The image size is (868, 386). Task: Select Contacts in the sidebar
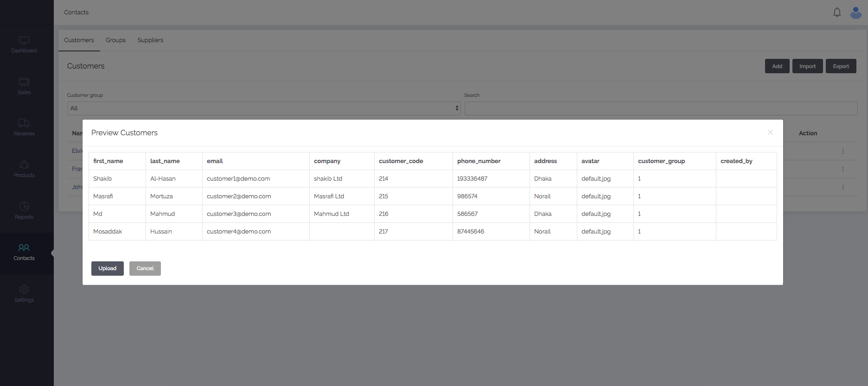(24, 252)
